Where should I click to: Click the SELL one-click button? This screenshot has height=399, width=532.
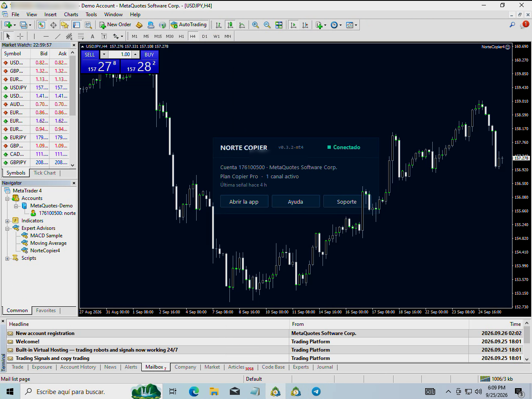(90, 54)
